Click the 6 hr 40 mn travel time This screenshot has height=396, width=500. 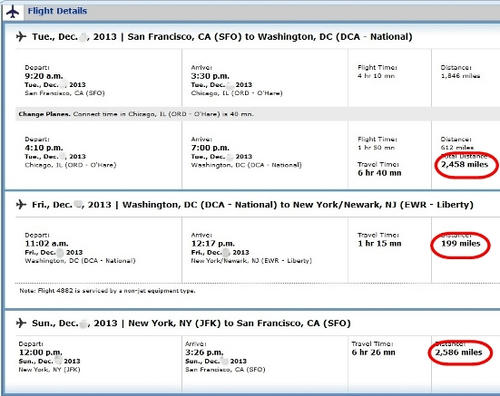[379, 173]
